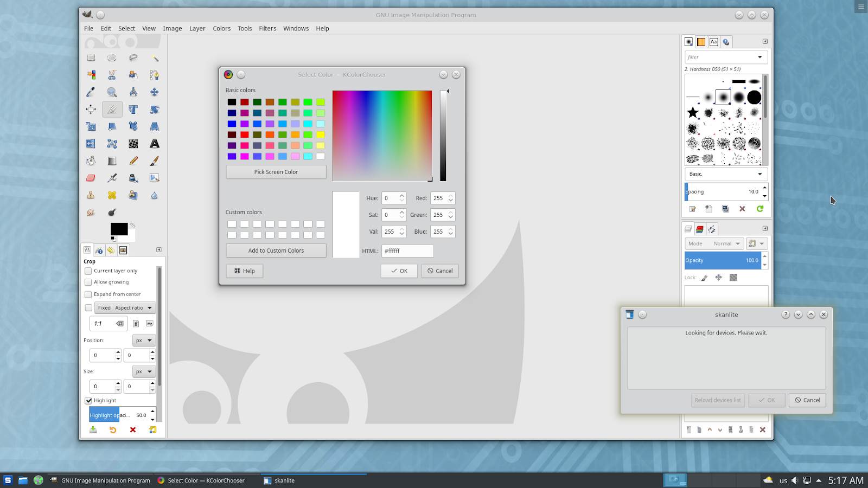Screen dimensions: 868x488
Task: Select a red swatch from Basic colors
Action: pyautogui.click(x=244, y=101)
